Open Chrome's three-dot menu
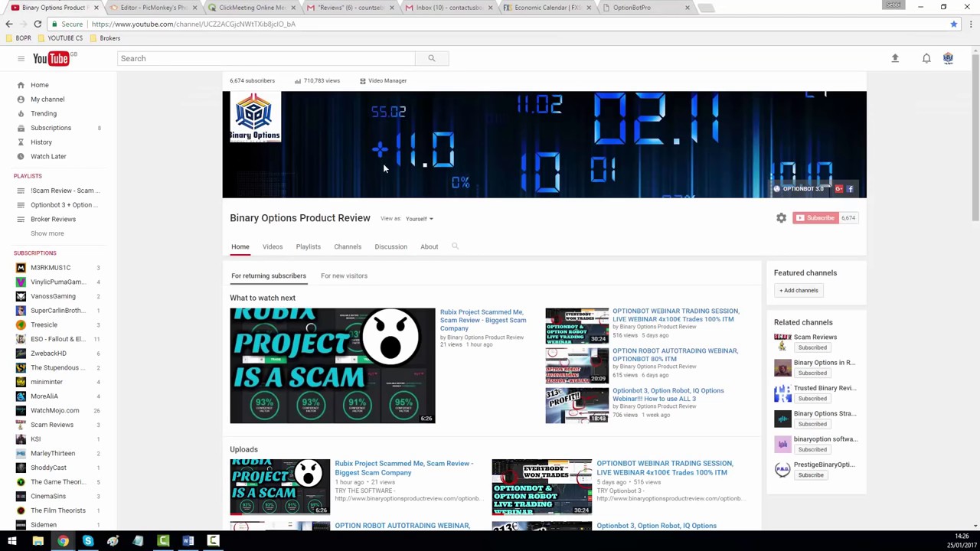Viewport: 980px width, 551px height. coord(970,24)
